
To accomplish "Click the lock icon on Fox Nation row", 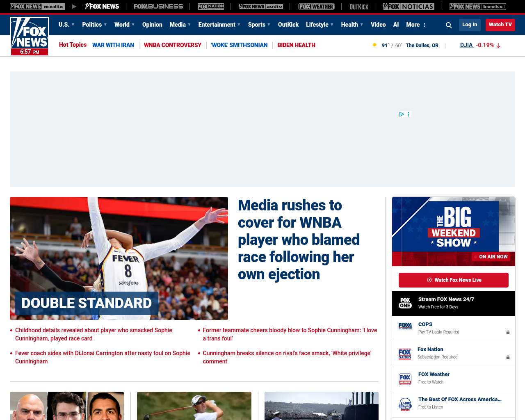I will pyautogui.click(x=508, y=357).
